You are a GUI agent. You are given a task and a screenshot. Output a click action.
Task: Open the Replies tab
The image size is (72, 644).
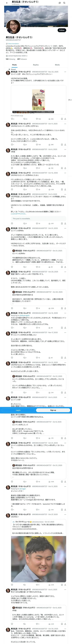(x=36, y=65)
